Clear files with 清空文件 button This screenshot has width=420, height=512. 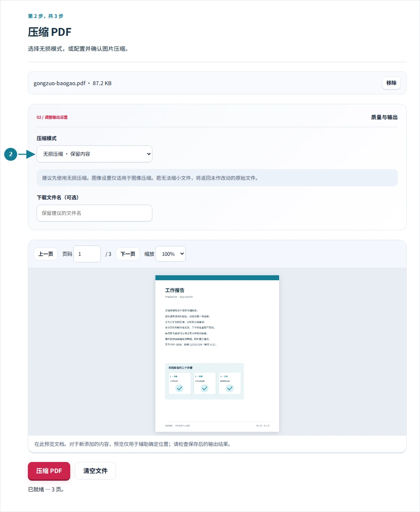[95, 471]
